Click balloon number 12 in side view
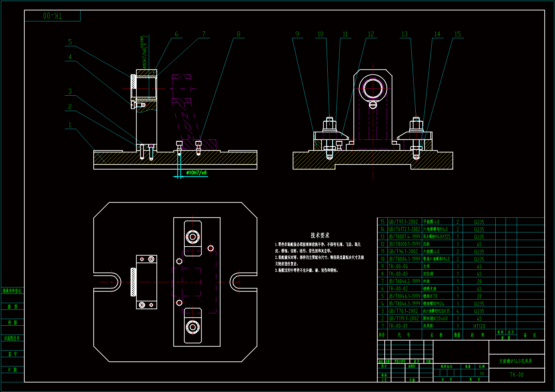Viewport: 555px width, 392px height. click(x=371, y=34)
